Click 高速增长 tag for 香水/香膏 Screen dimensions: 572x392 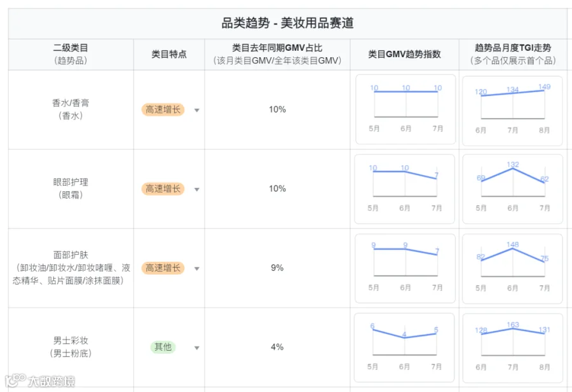click(163, 109)
